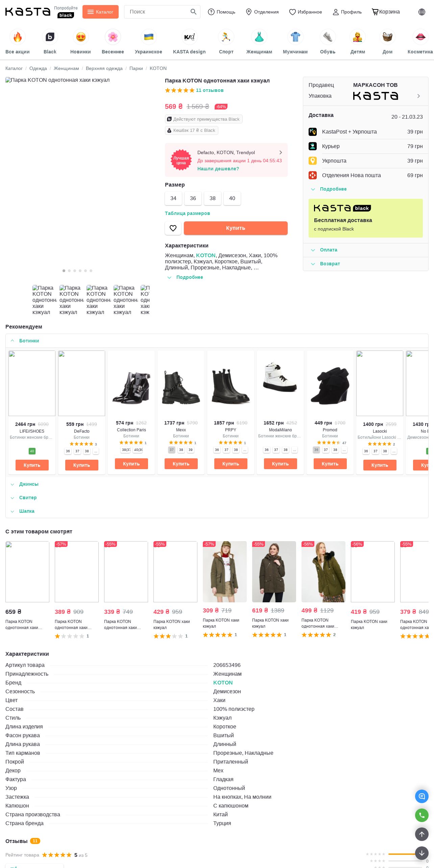The height and width of the screenshot is (868, 434).
Task: Click KOTON brand link in Характеристики table
Action: coord(223,682)
